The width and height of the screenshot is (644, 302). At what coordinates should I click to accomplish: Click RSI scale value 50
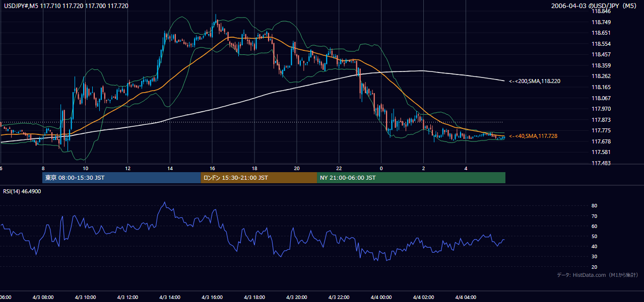click(x=595, y=236)
